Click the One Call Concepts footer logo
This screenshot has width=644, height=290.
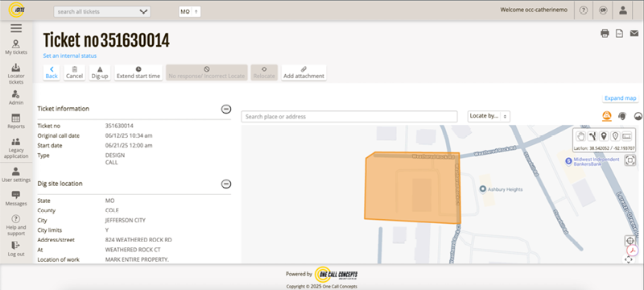pos(336,274)
